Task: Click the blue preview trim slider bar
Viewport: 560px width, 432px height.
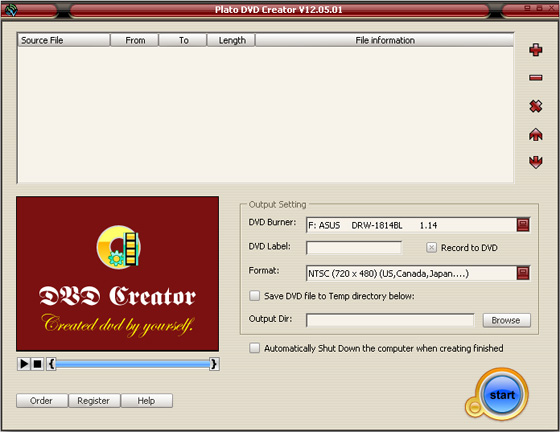Action: [x=132, y=364]
